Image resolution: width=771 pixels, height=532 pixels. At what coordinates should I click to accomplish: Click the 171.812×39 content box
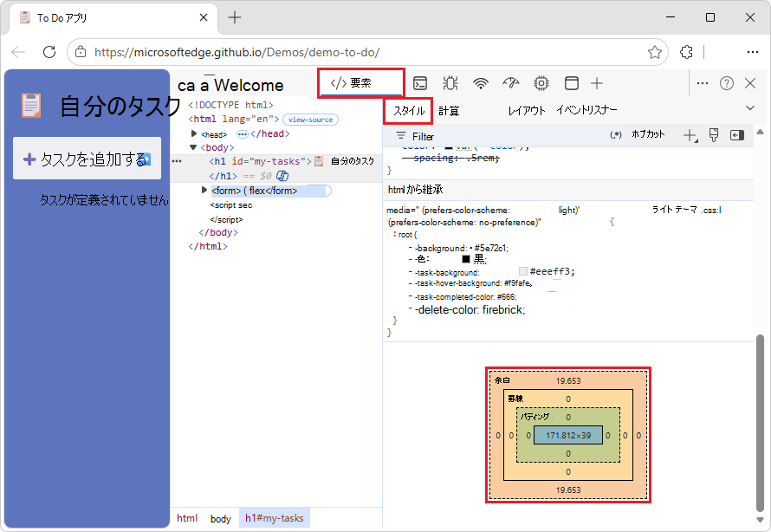pyautogui.click(x=568, y=435)
